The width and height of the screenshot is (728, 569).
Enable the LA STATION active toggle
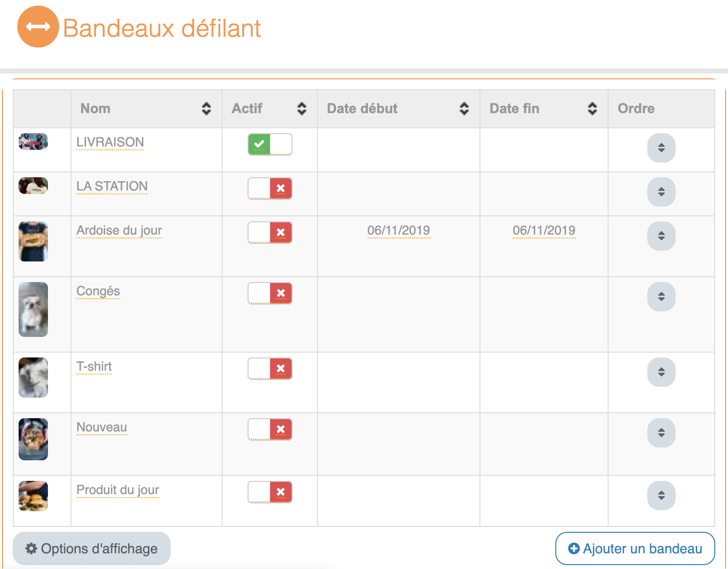[x=270, y=189]
